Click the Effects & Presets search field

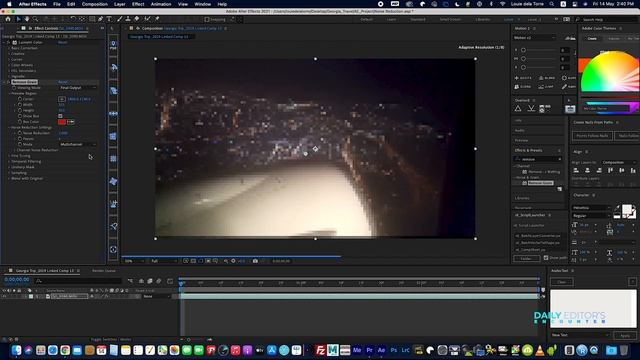pos(538,159)
